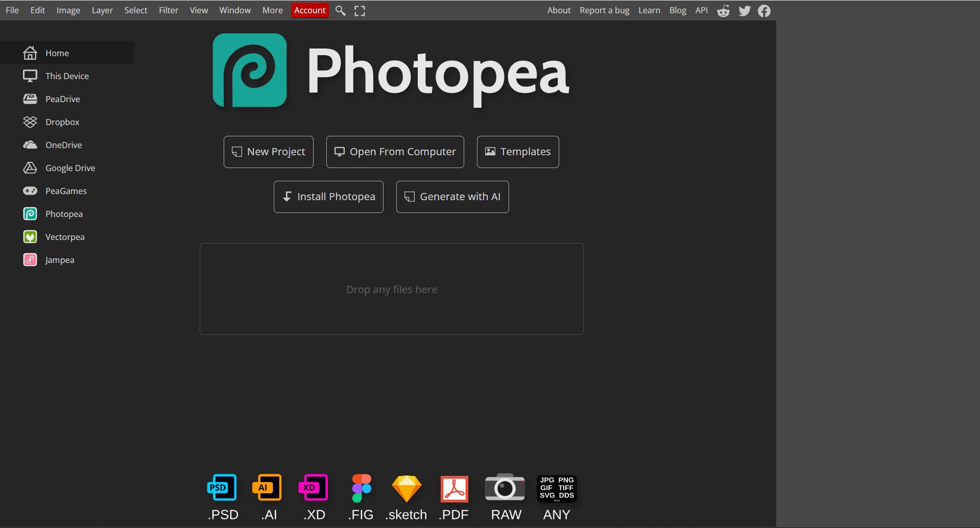Toggle fullscreen mode via the toolbar icon

pos(359,10)
